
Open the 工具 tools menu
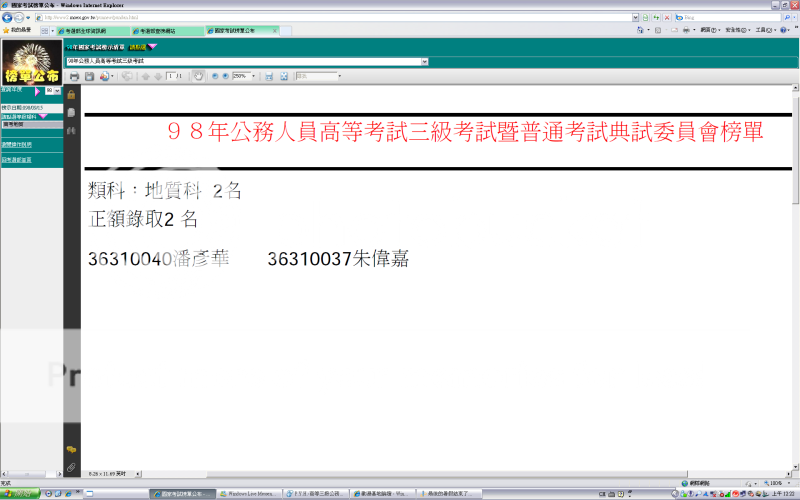763,31
